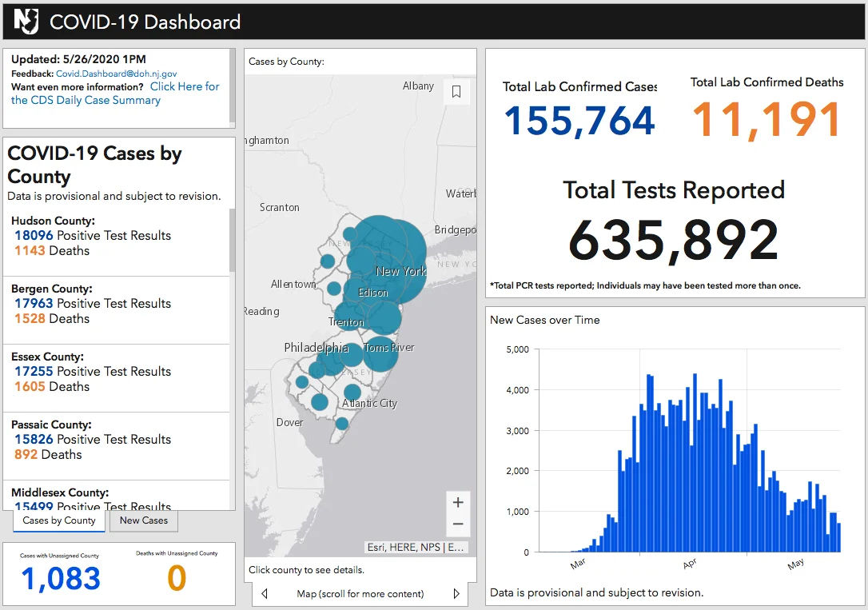Click the 0 unassigned county deaths figure
The image size is (868, 610).
(x=177, y=578)
